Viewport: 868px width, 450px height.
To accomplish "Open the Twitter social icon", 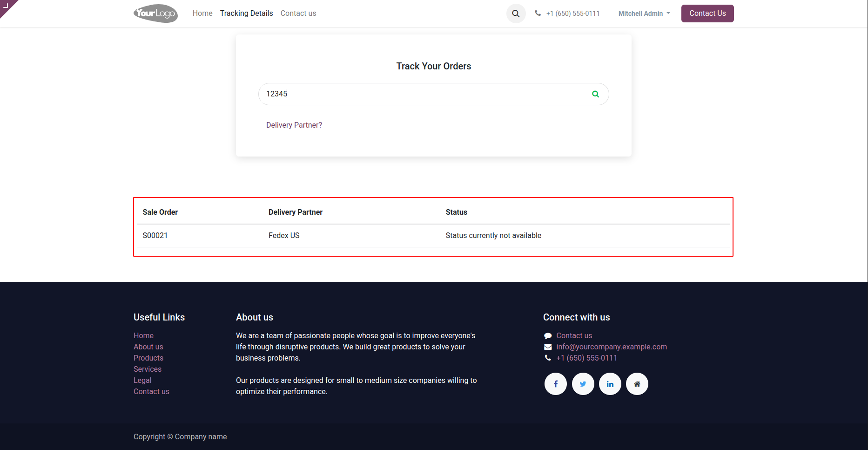I will (583, 384).
